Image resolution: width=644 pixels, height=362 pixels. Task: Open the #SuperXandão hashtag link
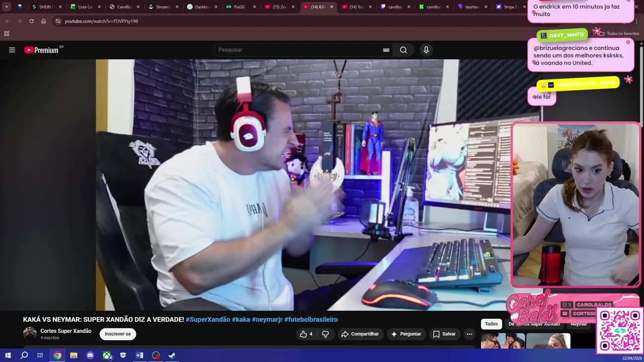tap(208, 319)
